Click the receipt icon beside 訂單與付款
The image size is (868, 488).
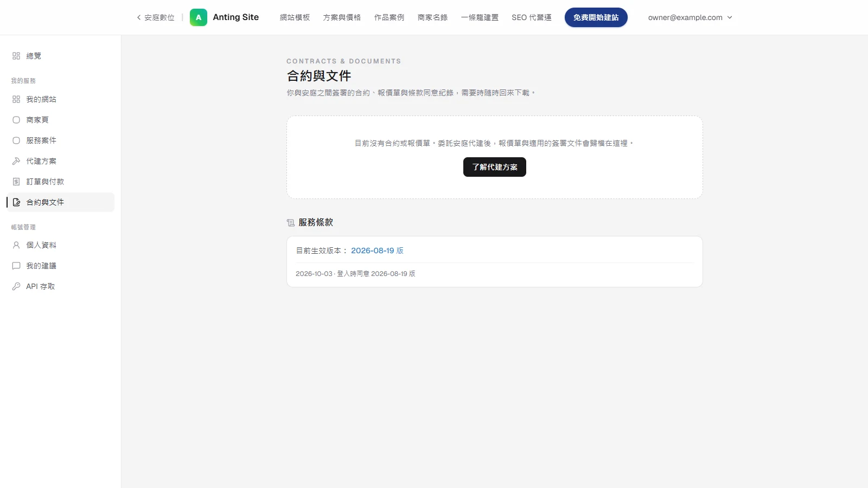16,182
